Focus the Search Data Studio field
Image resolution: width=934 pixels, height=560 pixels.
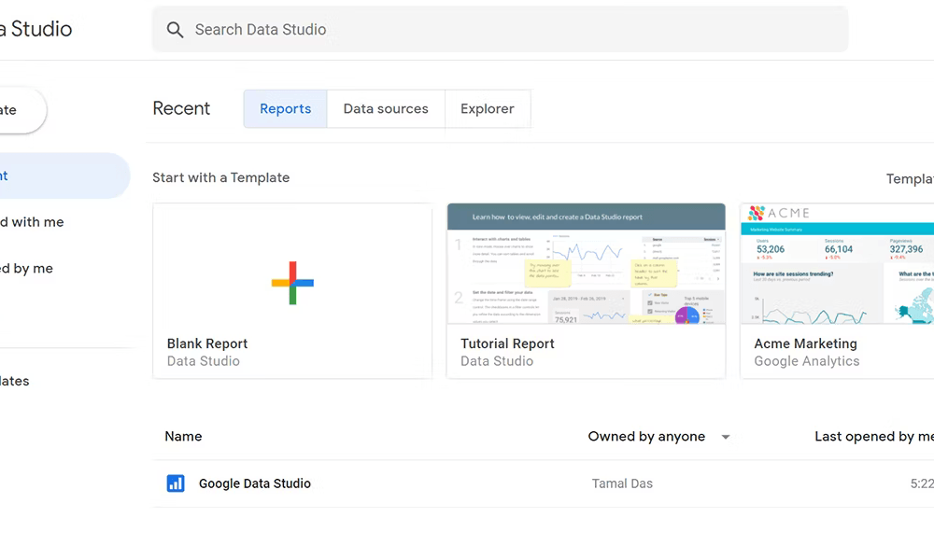[501, 29]
